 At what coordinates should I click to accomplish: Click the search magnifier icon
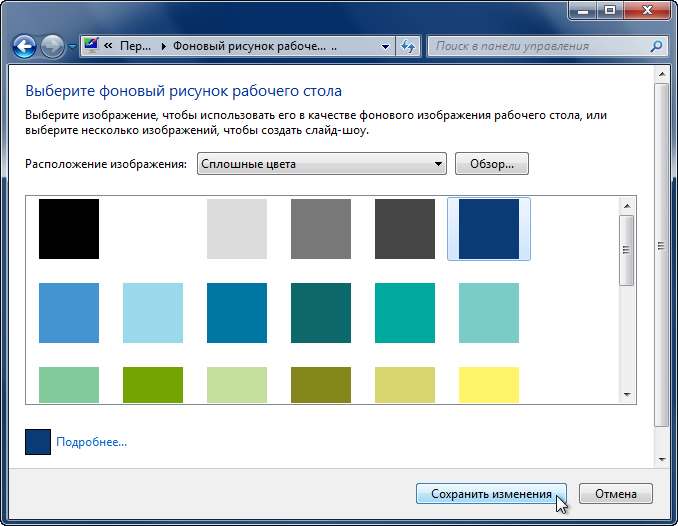(656, 46)
